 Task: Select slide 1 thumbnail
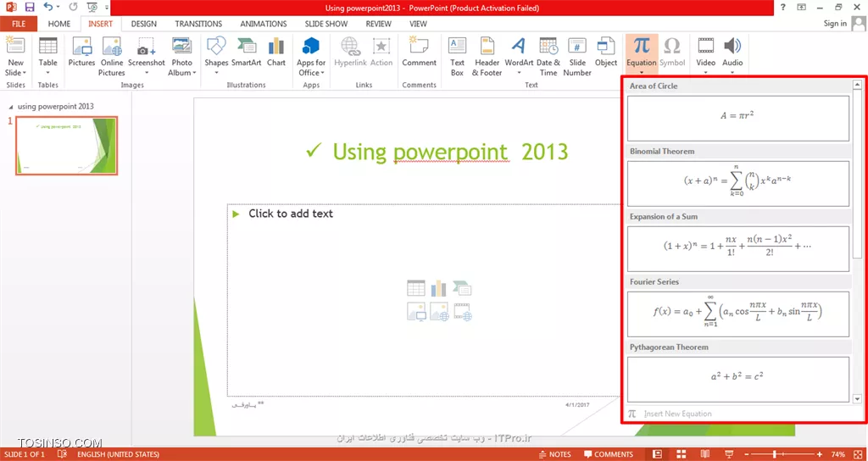(x=66, y=146)
